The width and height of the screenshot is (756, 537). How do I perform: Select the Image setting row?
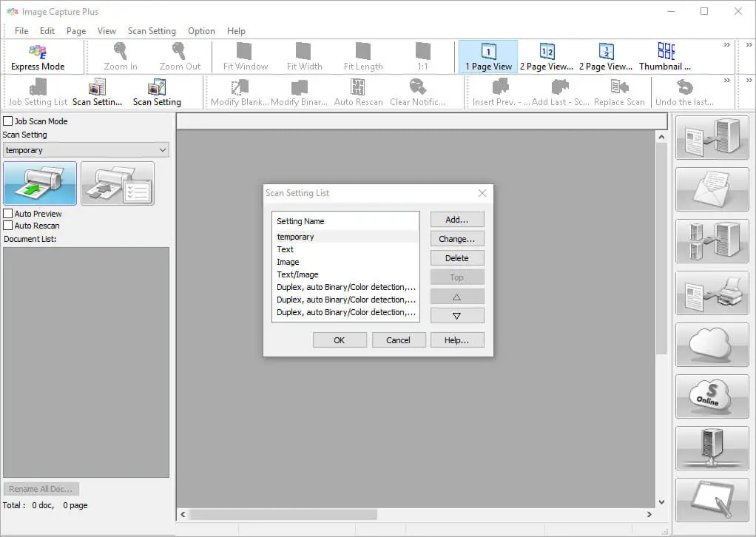pyautogui.click(x=345, y=262)
